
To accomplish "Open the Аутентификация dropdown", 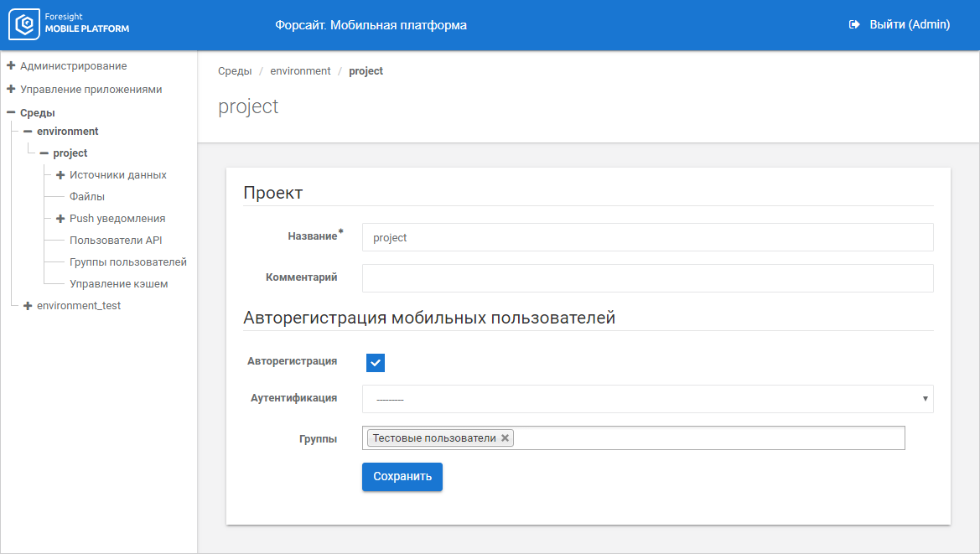I will (647, 399).
